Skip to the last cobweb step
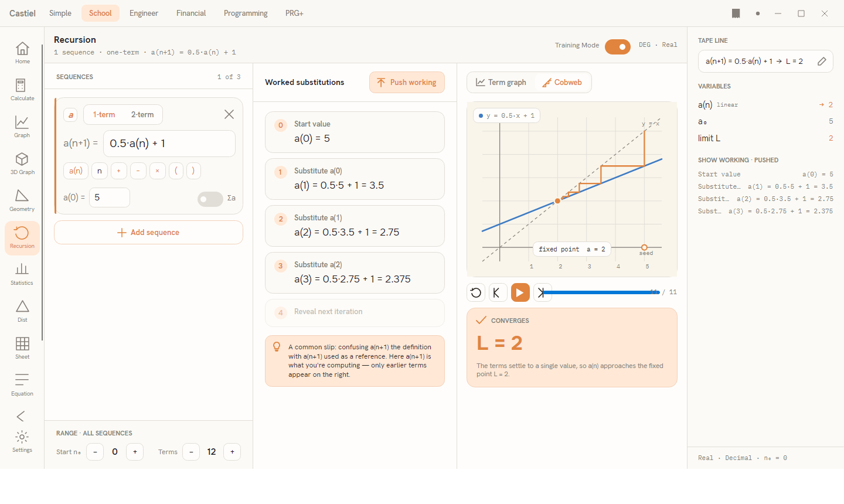The image size is (844, 504). pos(542,292)
